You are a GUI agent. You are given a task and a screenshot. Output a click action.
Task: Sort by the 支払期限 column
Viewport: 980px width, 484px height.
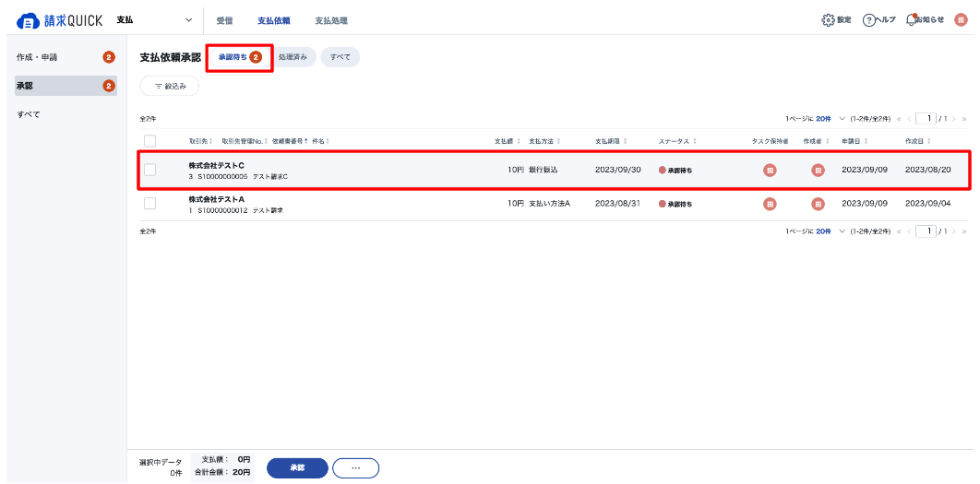coord(611,141)
